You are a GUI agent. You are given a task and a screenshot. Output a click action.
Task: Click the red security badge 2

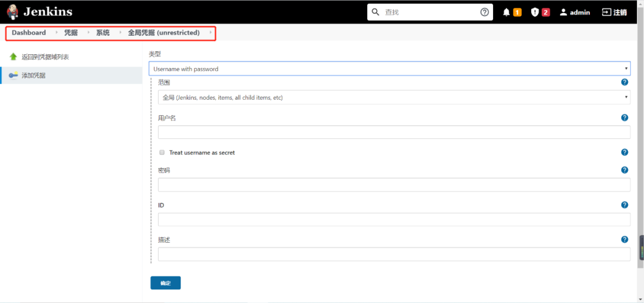click(546, 13)
